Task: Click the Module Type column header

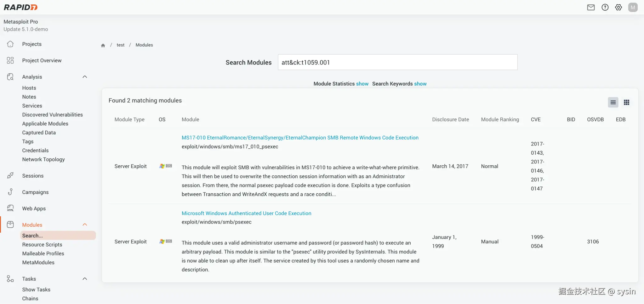Action: click(x=130, y=119)
